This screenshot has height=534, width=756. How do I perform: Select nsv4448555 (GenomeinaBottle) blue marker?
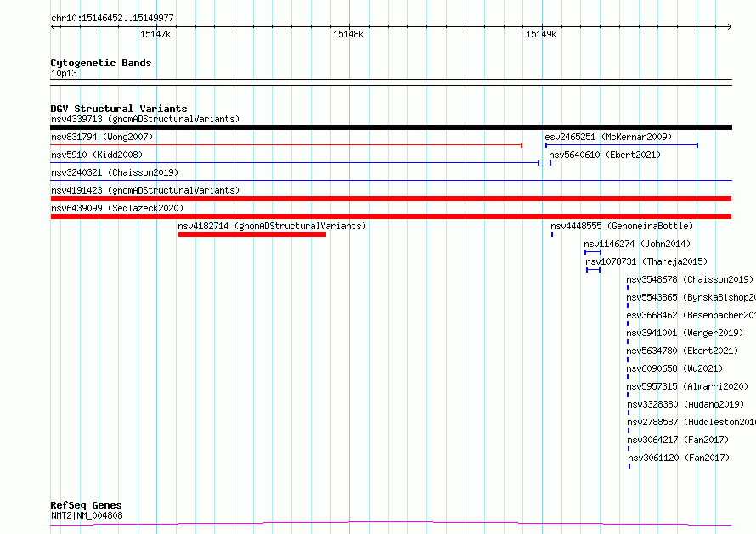(552, 234)
